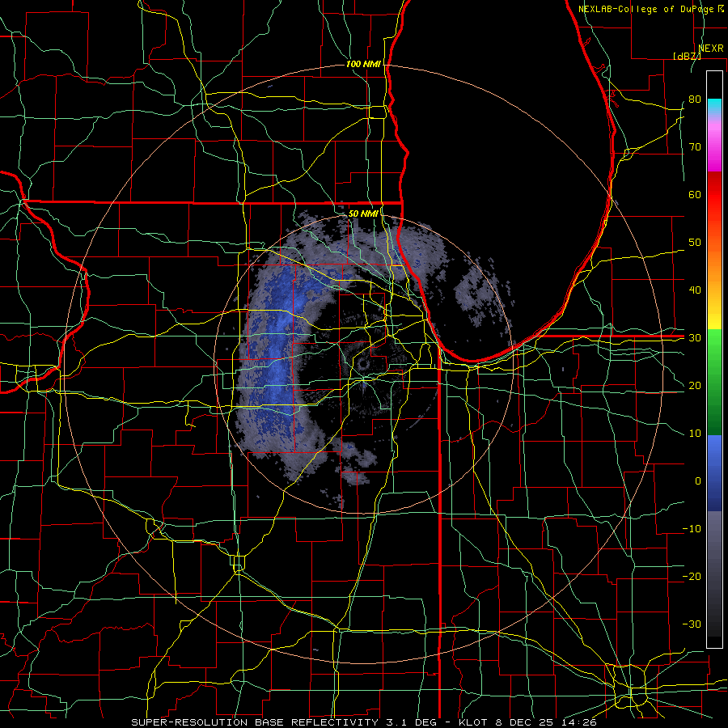
Task: Click the 30 value on color scale
Action: (x=695, y=338)
